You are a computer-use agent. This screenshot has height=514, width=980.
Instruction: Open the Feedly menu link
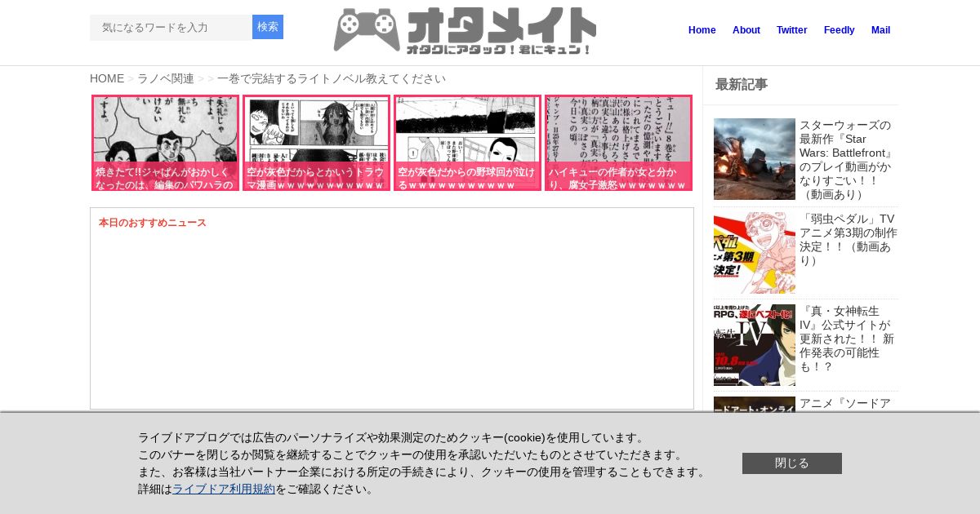tap(840, 30)
